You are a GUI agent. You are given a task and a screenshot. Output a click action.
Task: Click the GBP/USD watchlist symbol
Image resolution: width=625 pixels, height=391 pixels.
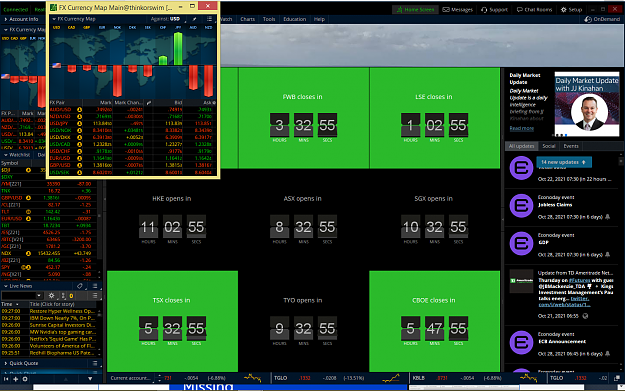[x=12, y=198]
